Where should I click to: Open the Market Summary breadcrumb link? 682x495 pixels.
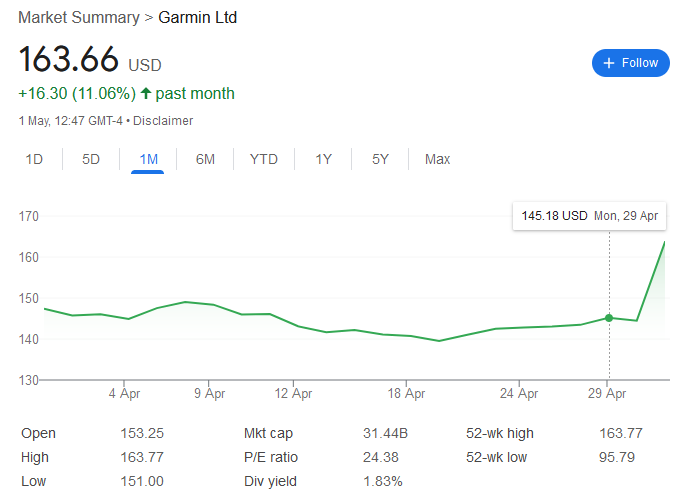[79, 18]
